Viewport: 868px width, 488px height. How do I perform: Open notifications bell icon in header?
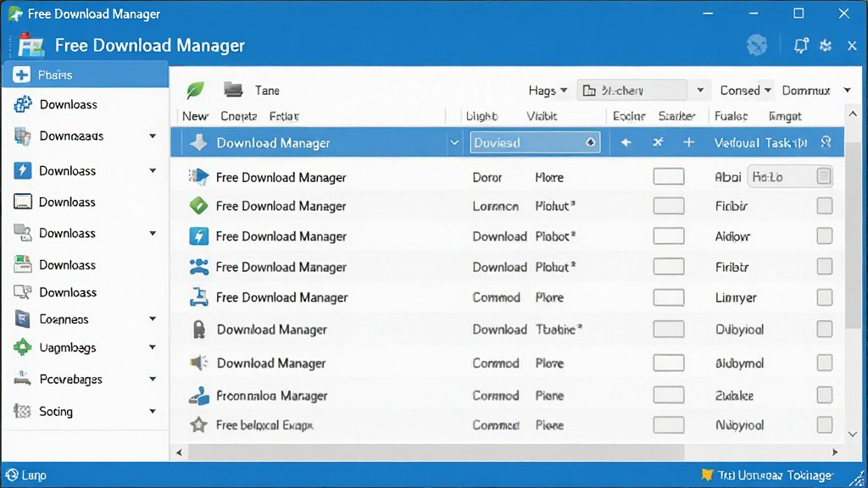click(801, 46)
